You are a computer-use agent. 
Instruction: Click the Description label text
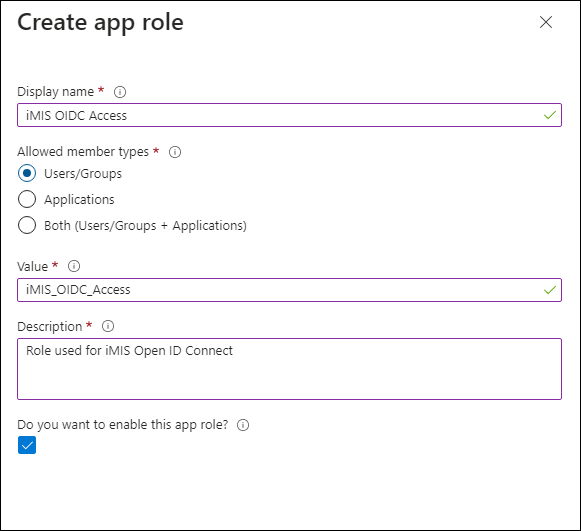[x=50, y=327]
